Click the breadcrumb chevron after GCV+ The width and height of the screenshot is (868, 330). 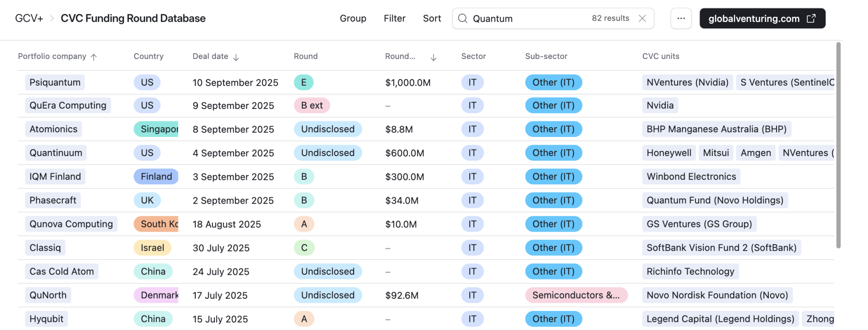[x=52, y=18]
